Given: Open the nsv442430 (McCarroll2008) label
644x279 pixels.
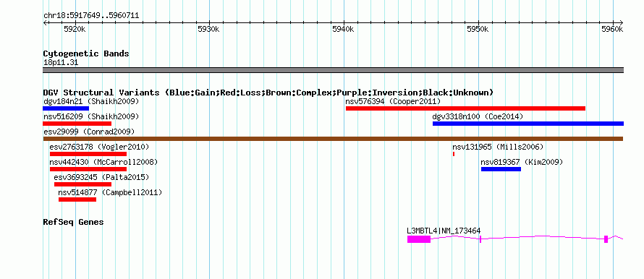Looking at the screenshot, I should (103, 162).
